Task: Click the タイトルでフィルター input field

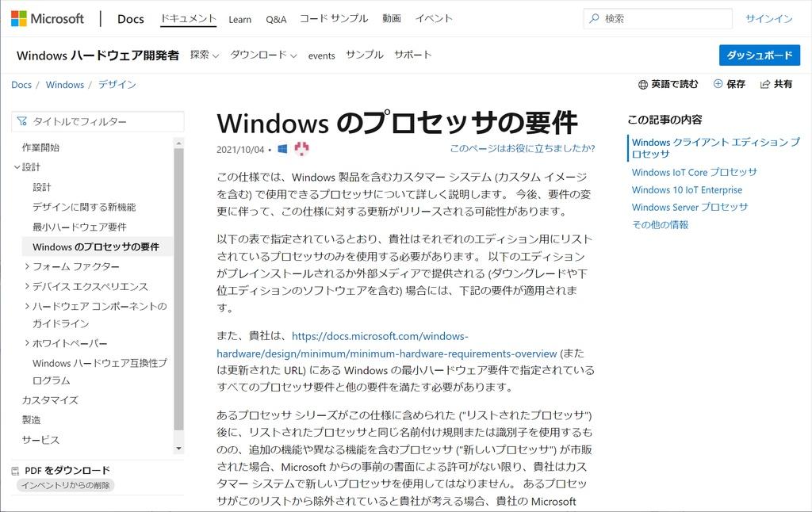Action: (98, 121)
